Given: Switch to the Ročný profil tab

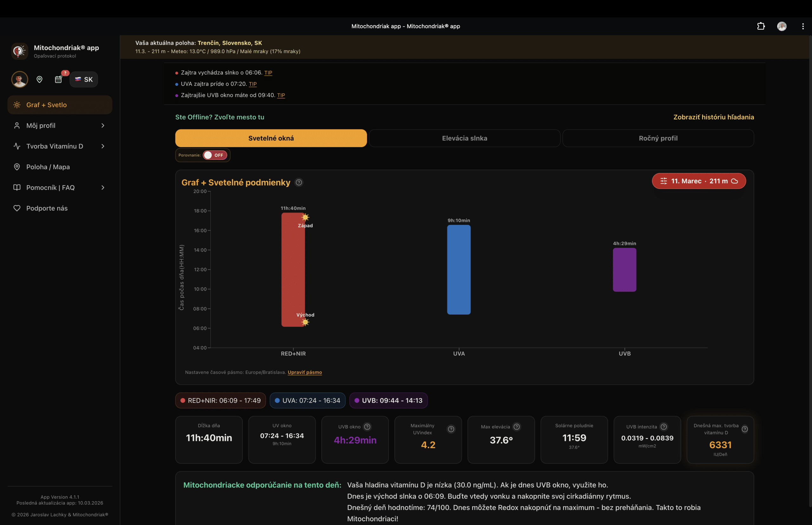Looking at the screenshot, I should 658,138.
